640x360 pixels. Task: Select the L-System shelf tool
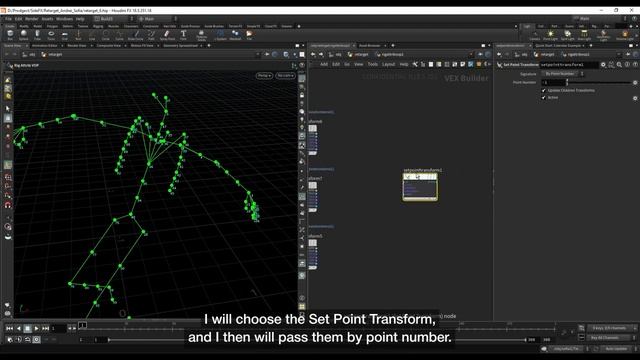click(220, 35)
